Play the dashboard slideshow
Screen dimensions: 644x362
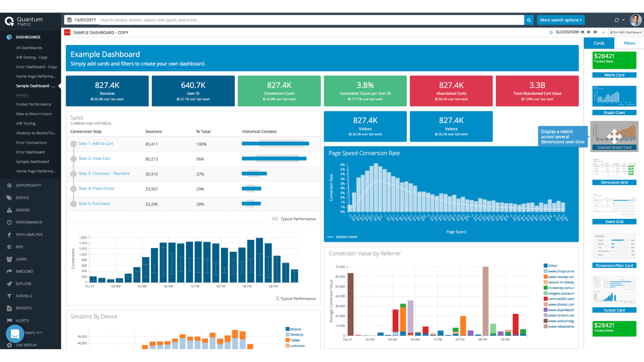(x=589, y=32)
